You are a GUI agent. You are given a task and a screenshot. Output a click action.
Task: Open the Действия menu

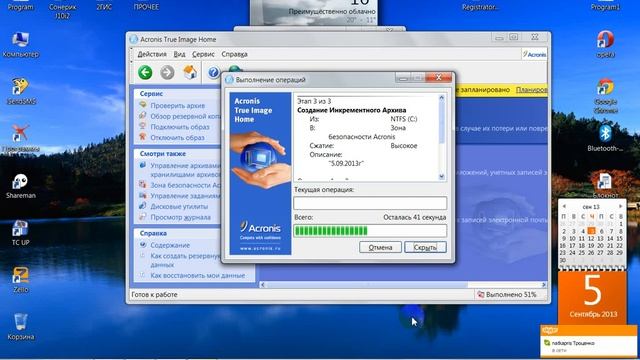click(x=152, y=54)
